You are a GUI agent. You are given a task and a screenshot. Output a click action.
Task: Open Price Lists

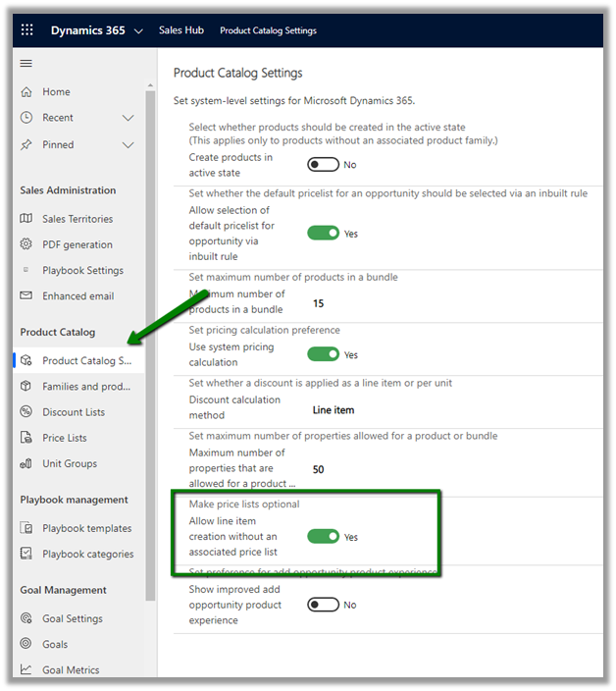coord(65,438)
